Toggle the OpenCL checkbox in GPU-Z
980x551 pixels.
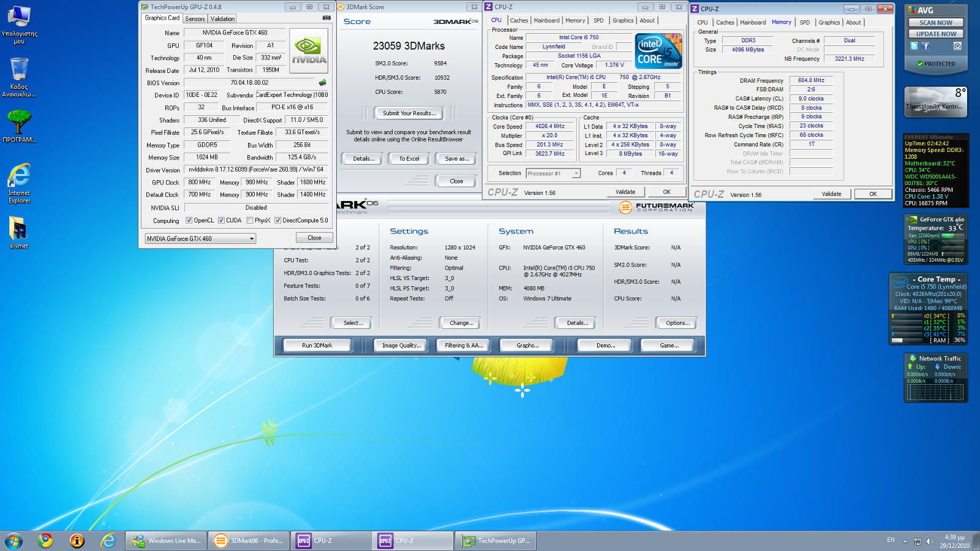coord(189,221)
